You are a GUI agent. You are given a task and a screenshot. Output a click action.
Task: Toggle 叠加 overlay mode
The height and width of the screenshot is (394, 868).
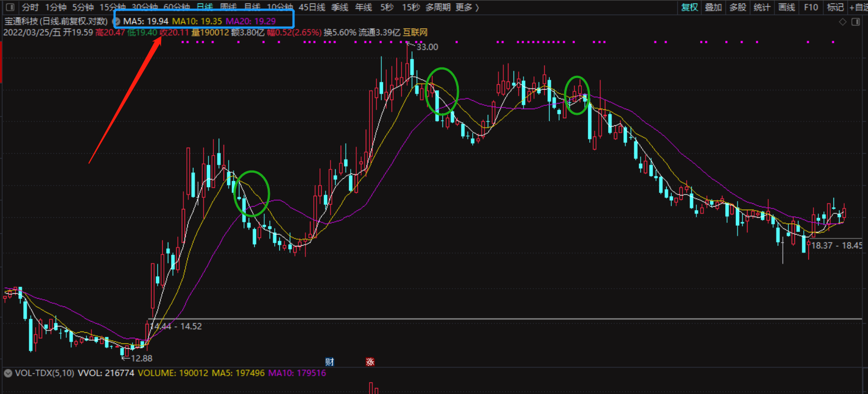713,7
